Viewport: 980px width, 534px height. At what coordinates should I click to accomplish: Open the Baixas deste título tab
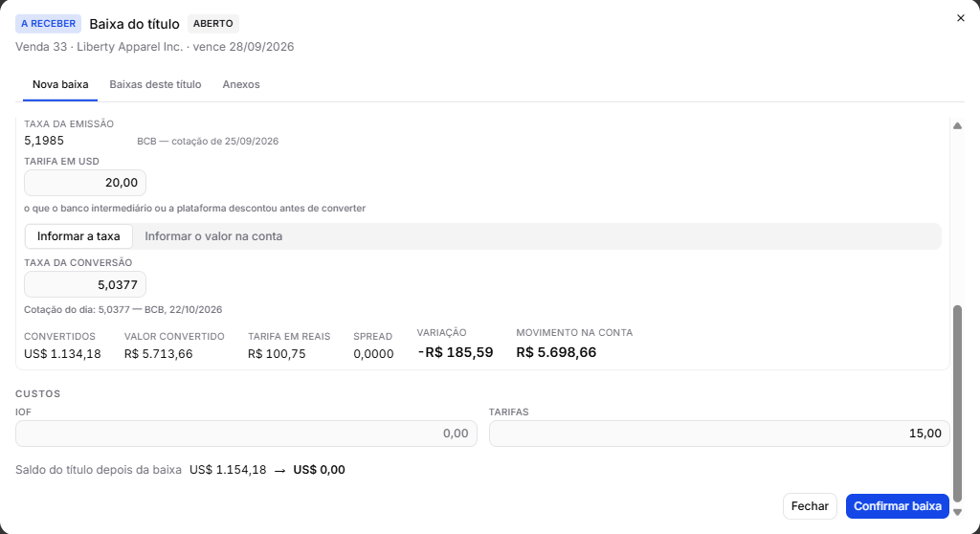(155, 84)
